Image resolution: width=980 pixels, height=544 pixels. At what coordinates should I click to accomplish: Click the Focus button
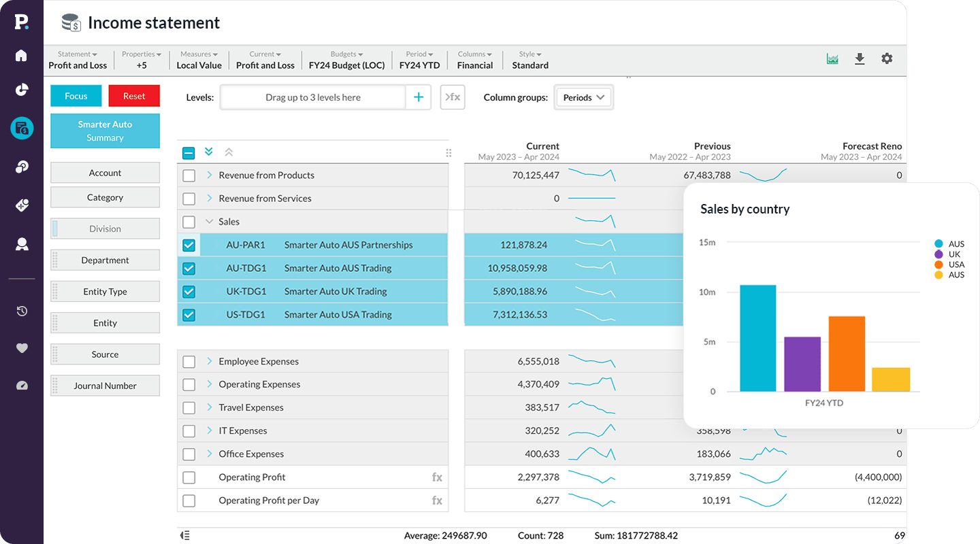tap(76, 96)
